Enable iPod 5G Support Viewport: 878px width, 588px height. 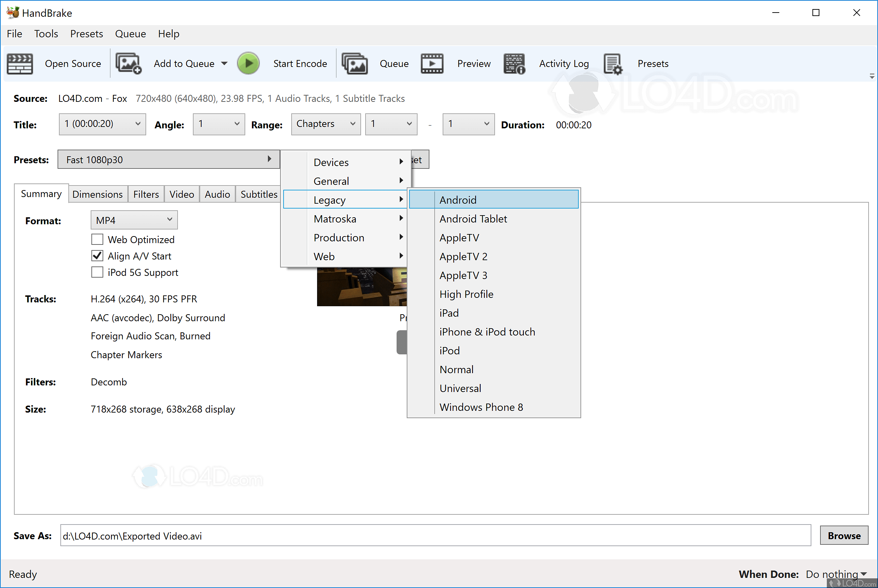97,272
